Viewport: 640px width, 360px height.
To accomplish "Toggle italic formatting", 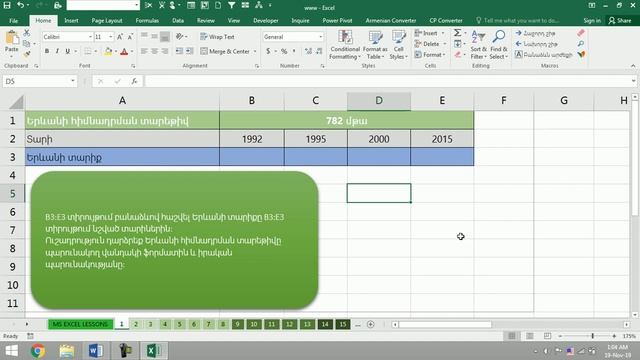I will (57, 51).
